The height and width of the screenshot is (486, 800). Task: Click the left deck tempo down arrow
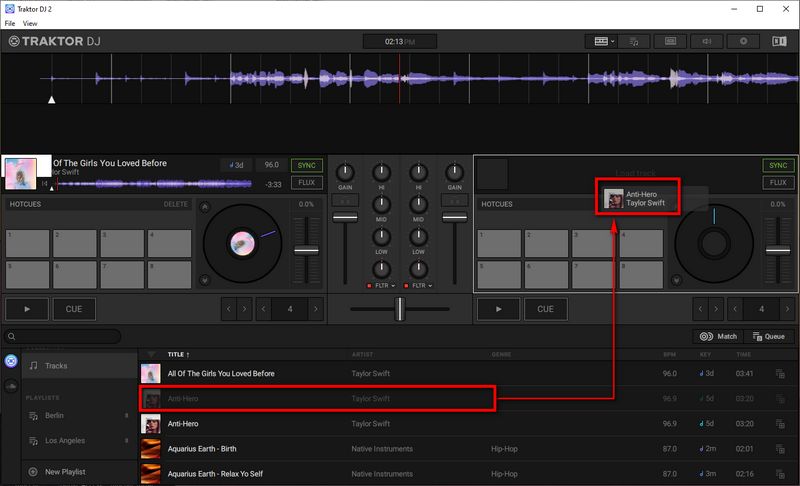pyautogui.click(x=205, y=280)
